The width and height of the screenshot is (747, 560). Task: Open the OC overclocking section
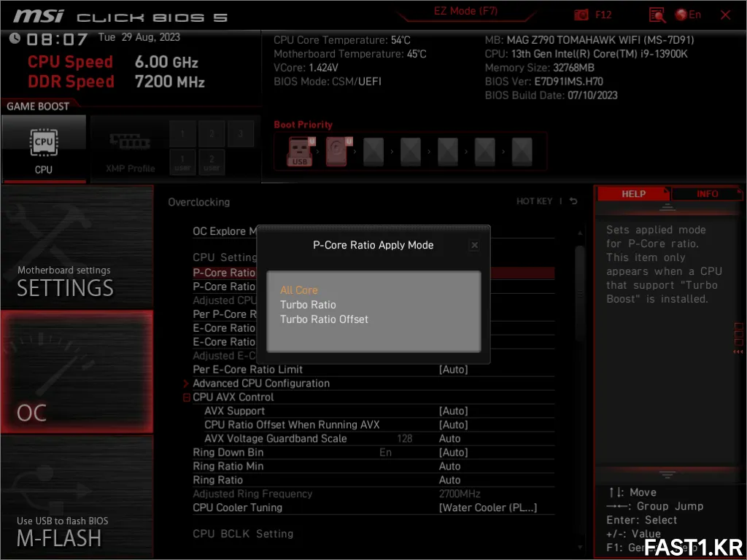pos(77,372)
